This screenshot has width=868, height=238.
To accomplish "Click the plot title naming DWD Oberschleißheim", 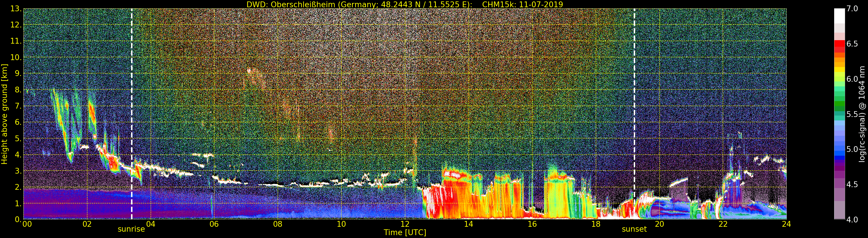I will tap(405, 4).
